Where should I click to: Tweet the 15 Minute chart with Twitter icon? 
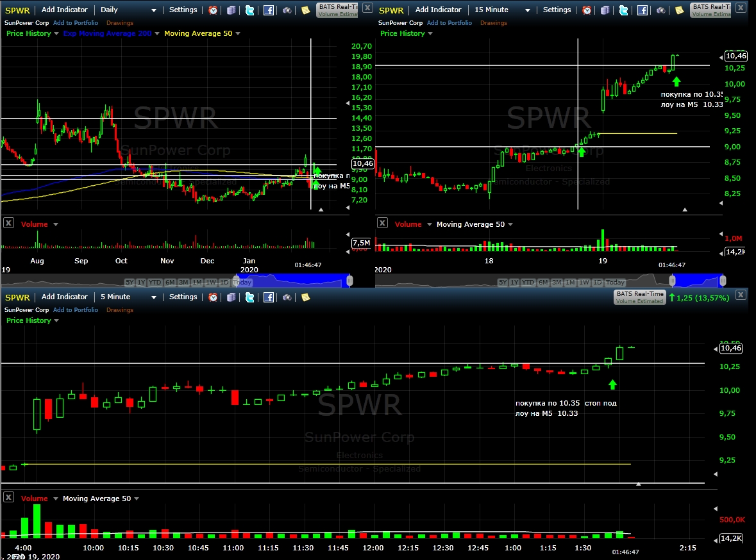click(x=623, y=10)
